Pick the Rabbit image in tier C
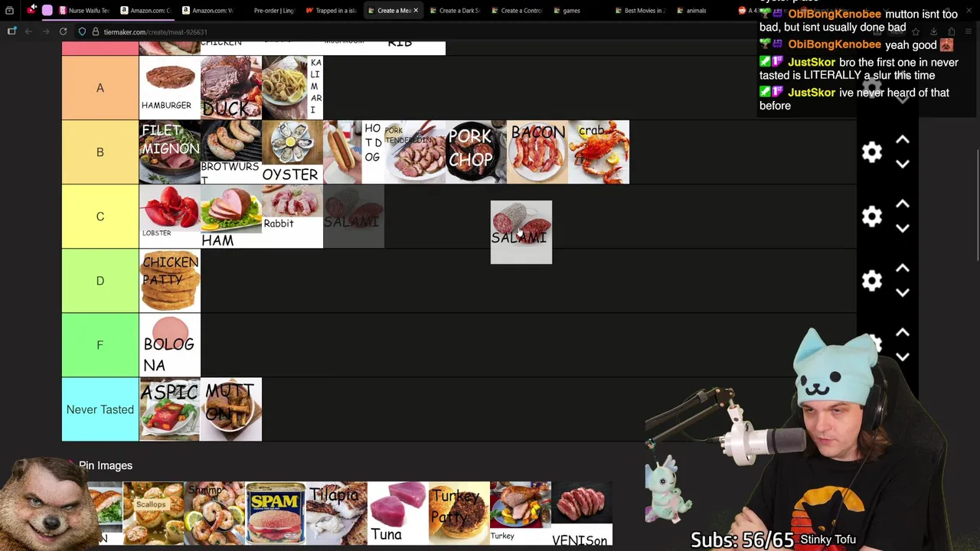 coord(292,217)
